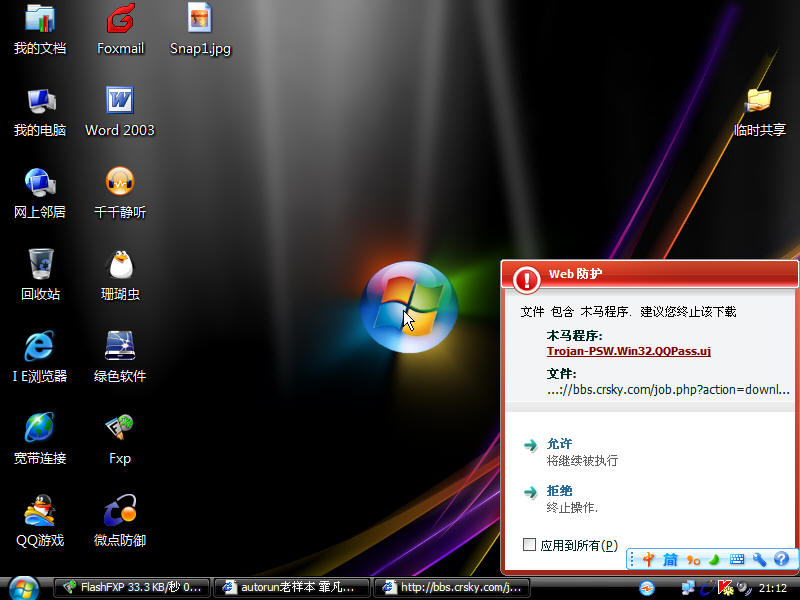Tick the 应用到所有 checkbox

coord(530,544)
